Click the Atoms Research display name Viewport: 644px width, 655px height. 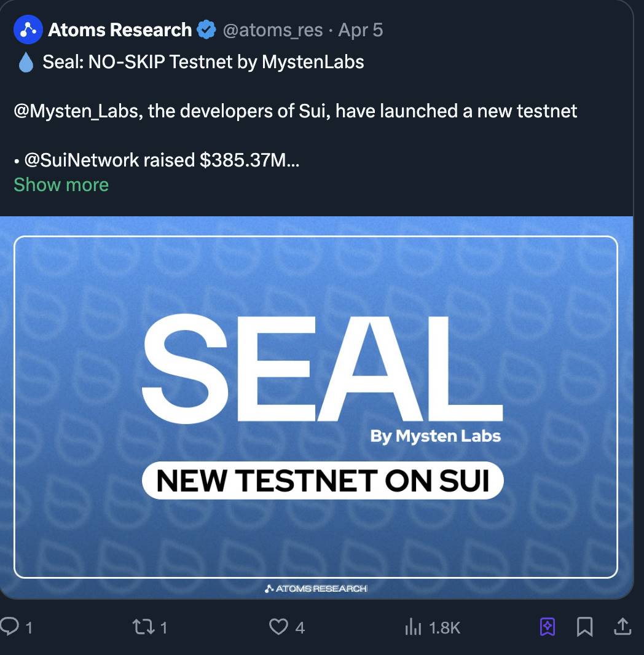click(x=120, y=29)
